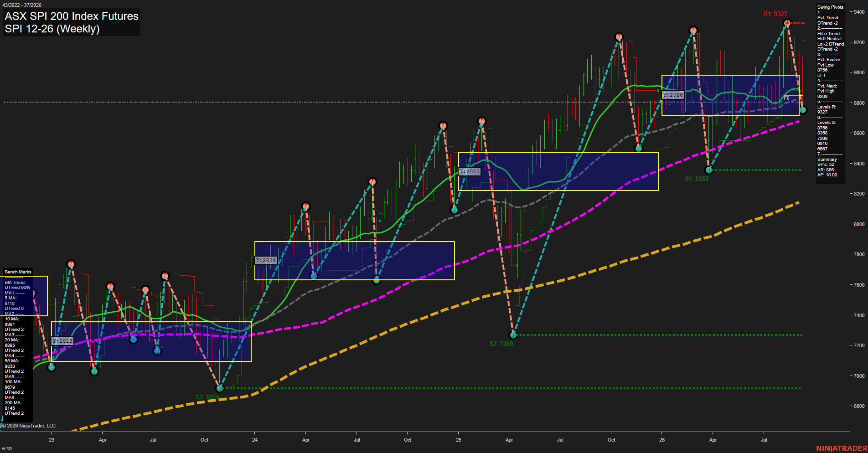Viewport: 868px width, 453px height.
Task: Select the 26 year label on time axis
Action: (662, 440)
